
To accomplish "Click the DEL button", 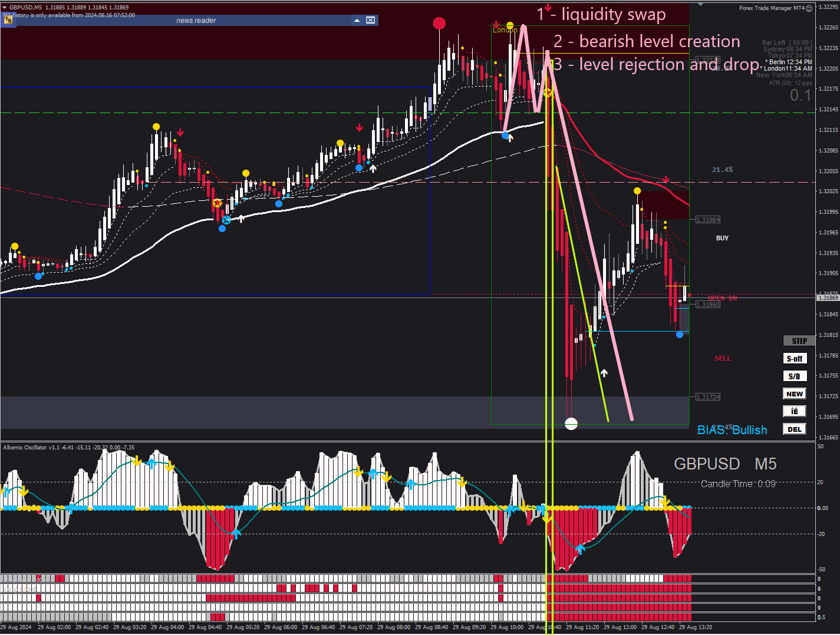I will click(x=795, y=429).
